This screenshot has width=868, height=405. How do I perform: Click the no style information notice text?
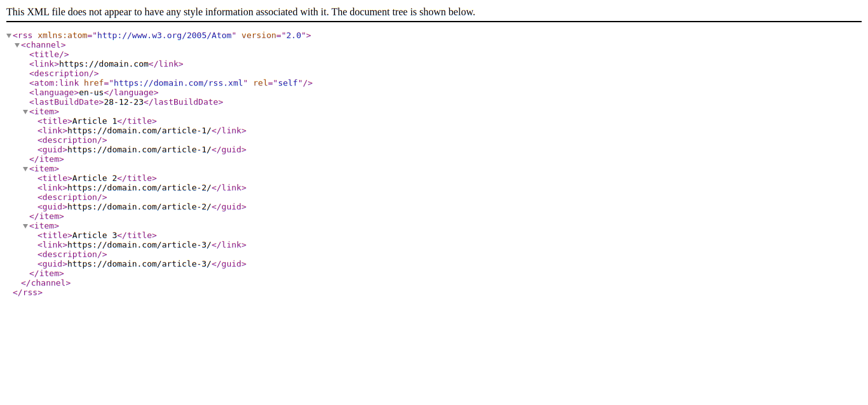click(240, 12)
